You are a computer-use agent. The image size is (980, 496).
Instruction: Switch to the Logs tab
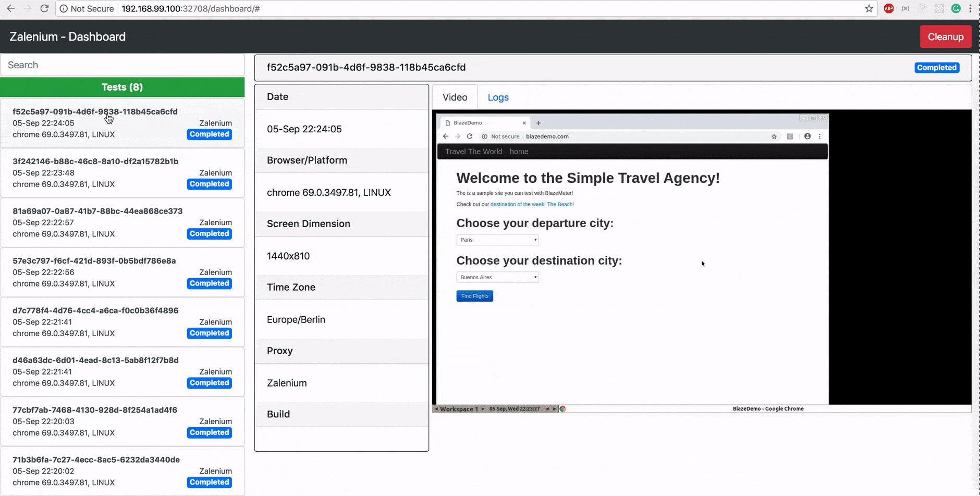click(498, 97)
